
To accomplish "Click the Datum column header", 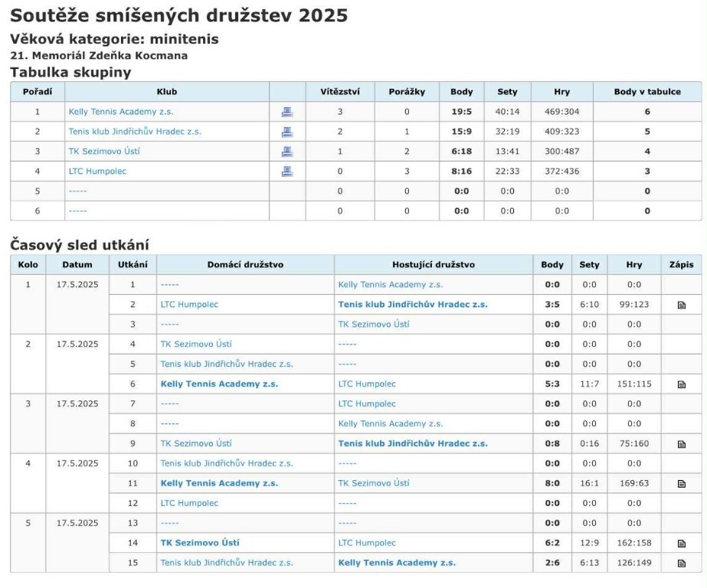I will tap(77, 264).
